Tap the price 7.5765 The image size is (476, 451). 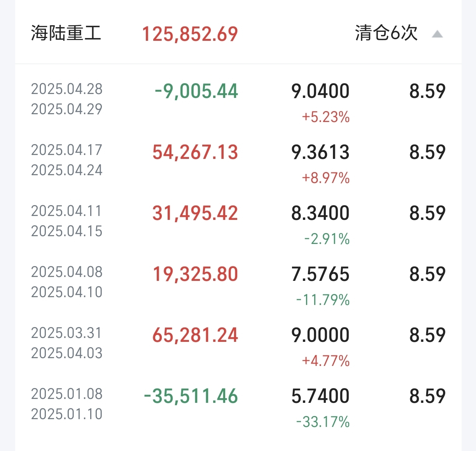tap(320, 274)
